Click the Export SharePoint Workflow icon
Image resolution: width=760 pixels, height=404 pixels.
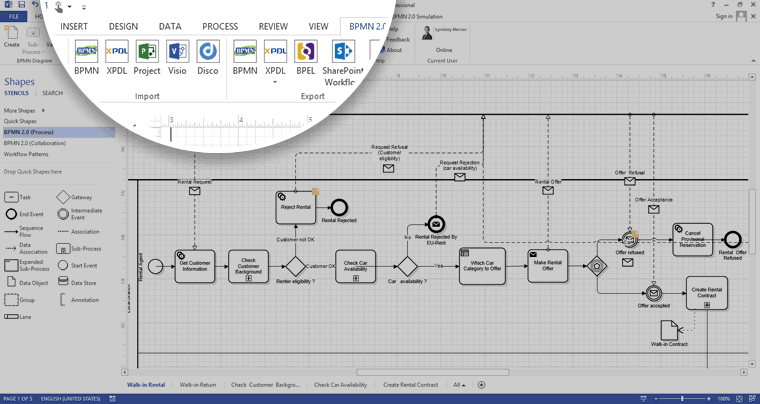tap(343, 51)
